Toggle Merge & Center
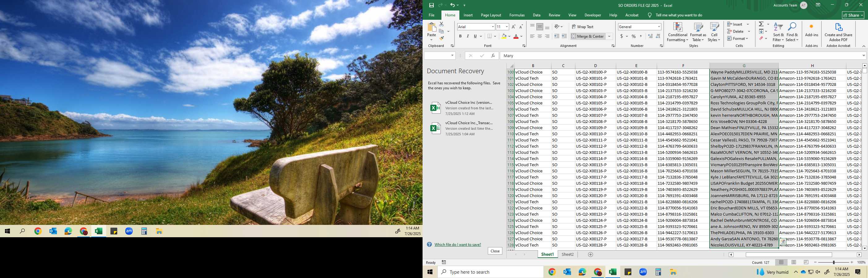Screen dimensions: 868x278 587,36
